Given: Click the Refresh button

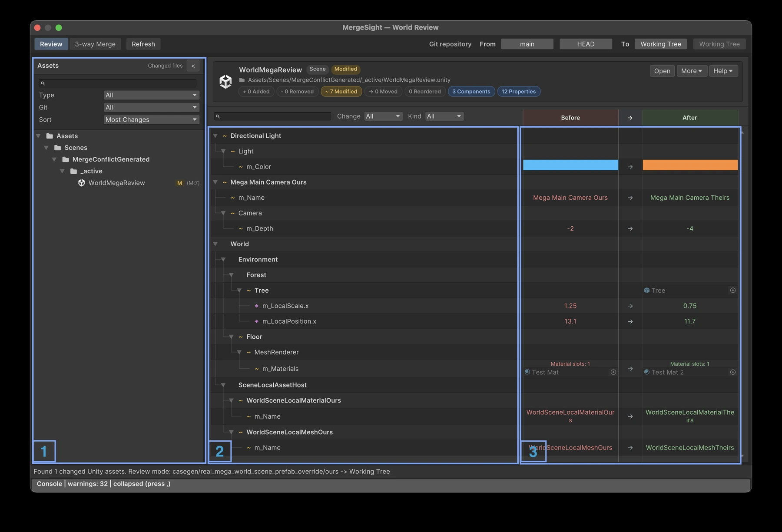Looking at the screenshot, I should tap(143, 44).
